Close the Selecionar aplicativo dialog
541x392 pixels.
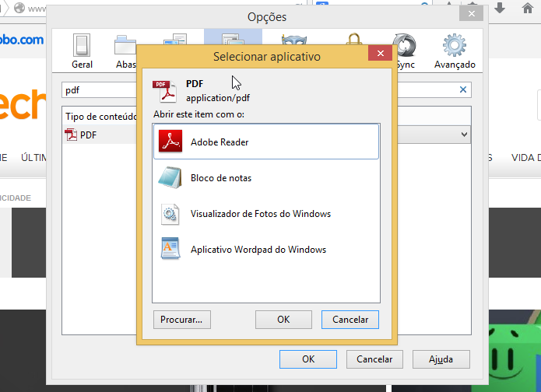pos(380,53)
